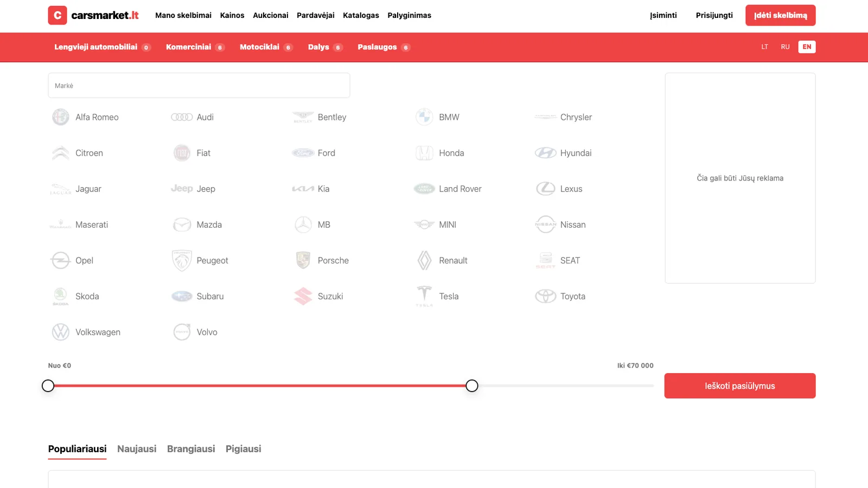
Task: Click the Įdėti skelbimą button
Action: 780,15
